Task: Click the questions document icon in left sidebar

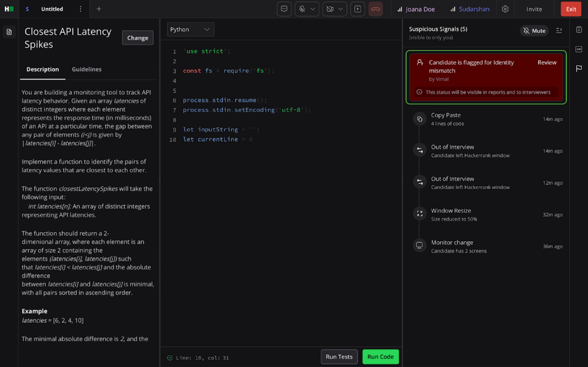Action: [9, 32]
